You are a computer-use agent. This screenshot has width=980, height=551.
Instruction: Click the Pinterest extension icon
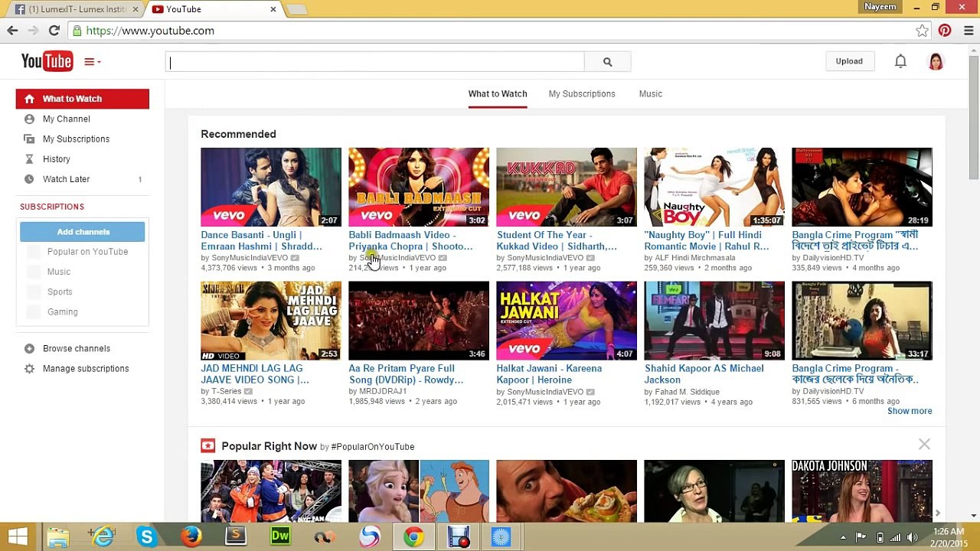pyautogui.click(x=945, y=31)
